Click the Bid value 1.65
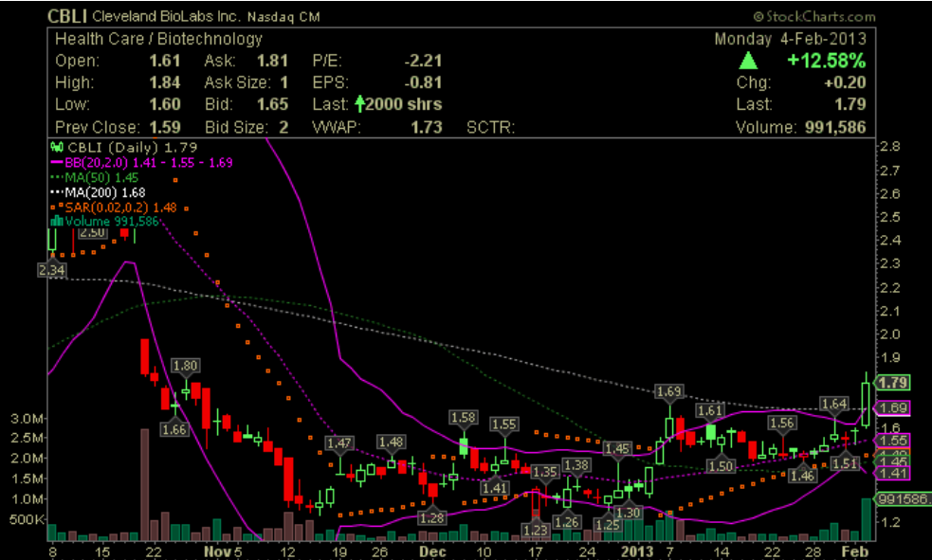 (272, 104)
